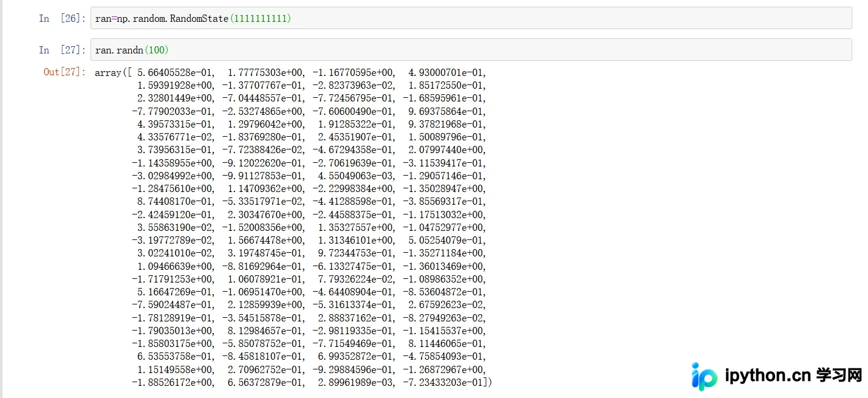This screenshot has height=398, width=868.
Task: Select the array value 2.12859939e+00
Action: point(266,304)
